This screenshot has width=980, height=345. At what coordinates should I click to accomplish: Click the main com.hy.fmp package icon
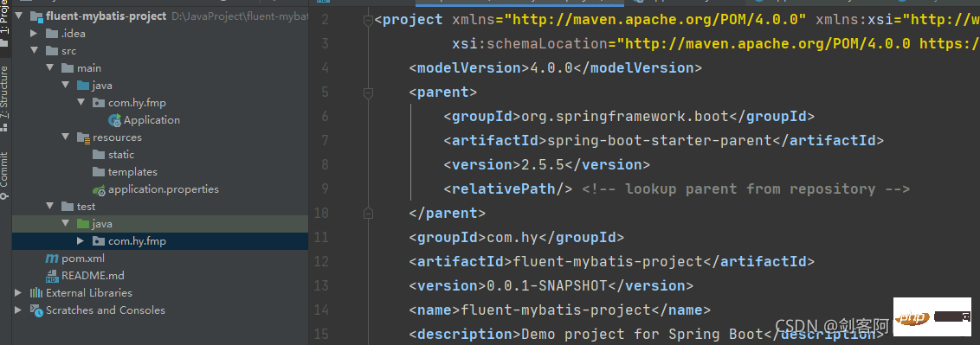(x=99, y=103)
